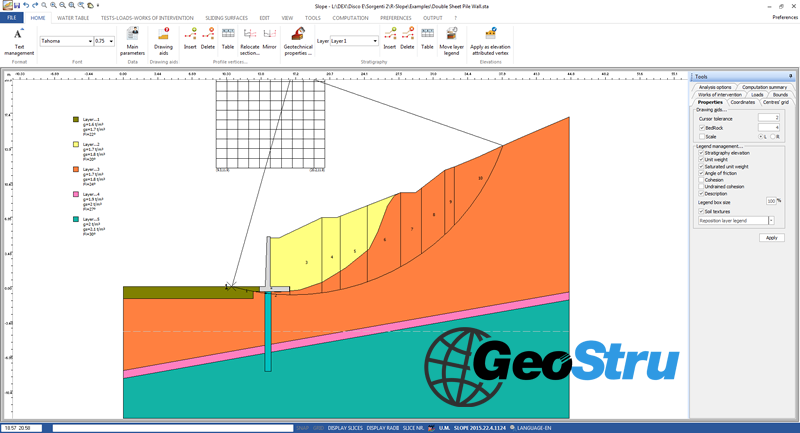800x433 pixels.
Task: Open the OUTPUT ribbon tab
Action: pos(433,18)
